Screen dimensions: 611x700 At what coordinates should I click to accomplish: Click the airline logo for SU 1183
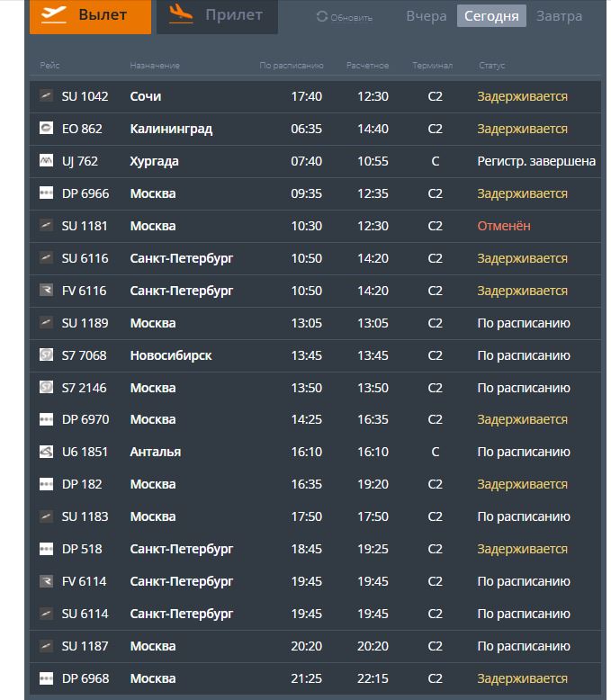[46, 516]
